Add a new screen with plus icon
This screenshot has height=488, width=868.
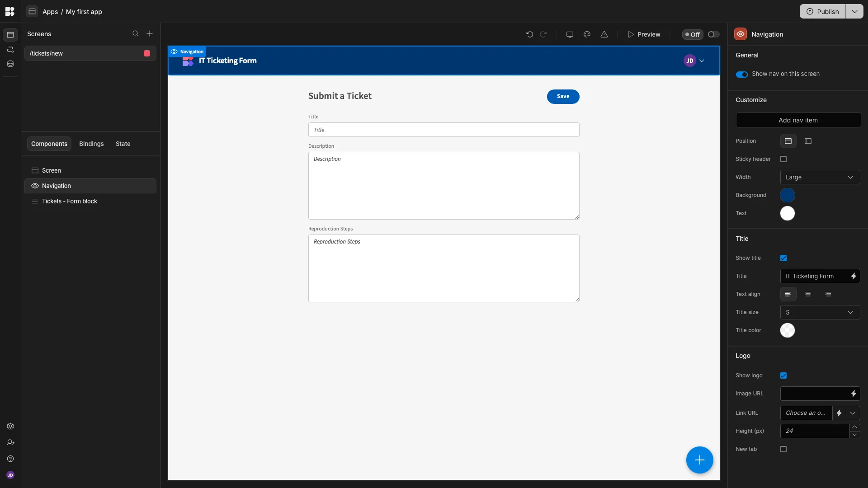click(x=150, y=34)
